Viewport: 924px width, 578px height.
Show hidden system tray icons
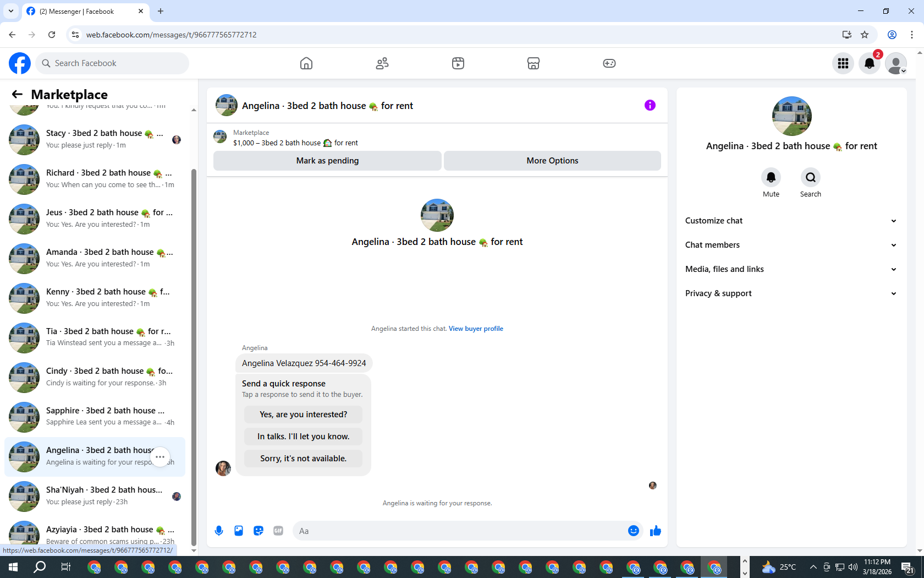813,567
